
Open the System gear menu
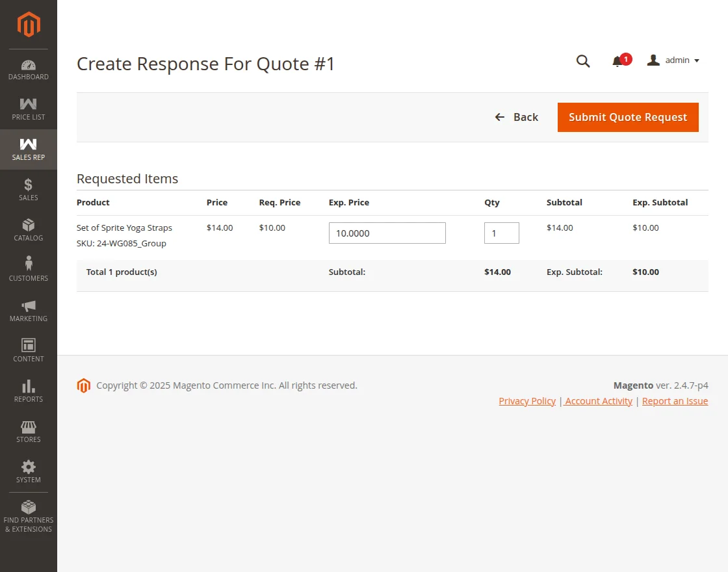29,471
